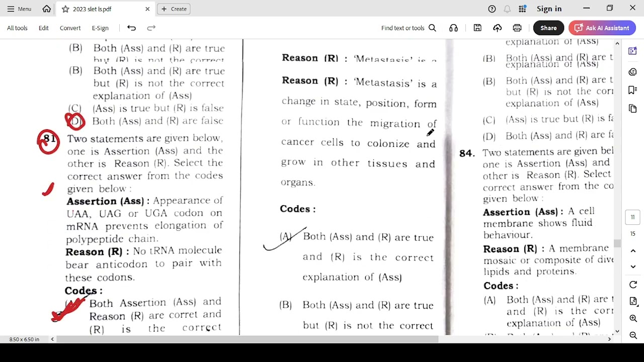Open the page display options icon
This screenshot has height=362, width=644.
point(633,301)
